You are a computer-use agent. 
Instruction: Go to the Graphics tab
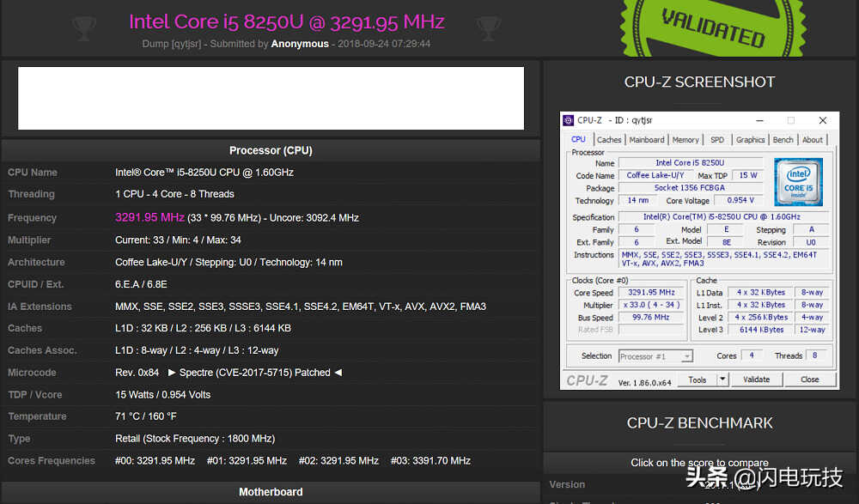750,140
